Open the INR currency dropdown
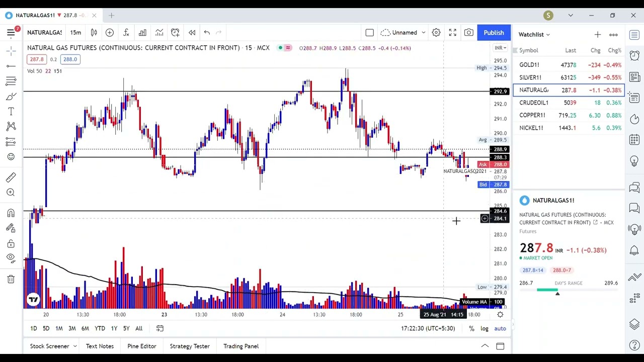Screen dimensions: 644x362 500,48
